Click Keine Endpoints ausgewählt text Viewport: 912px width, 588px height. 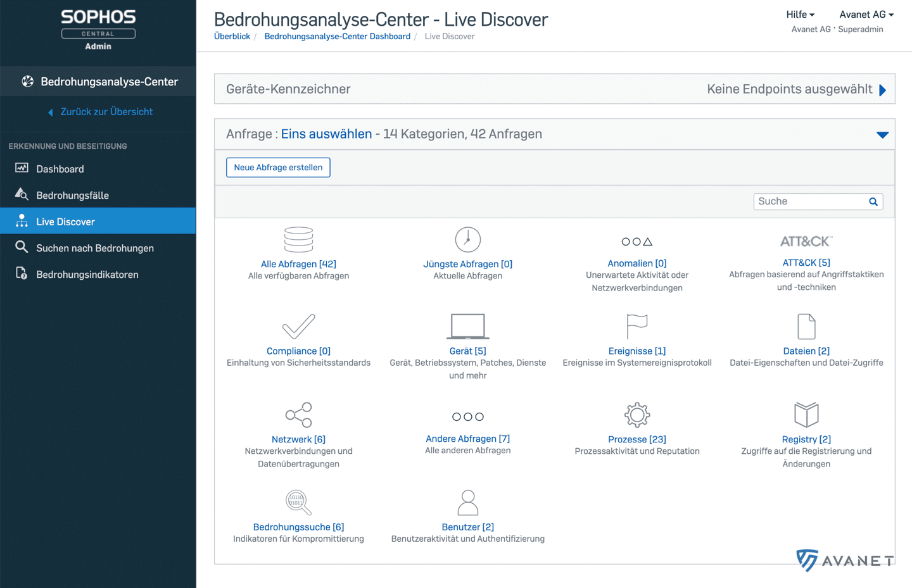pos(790,89)
